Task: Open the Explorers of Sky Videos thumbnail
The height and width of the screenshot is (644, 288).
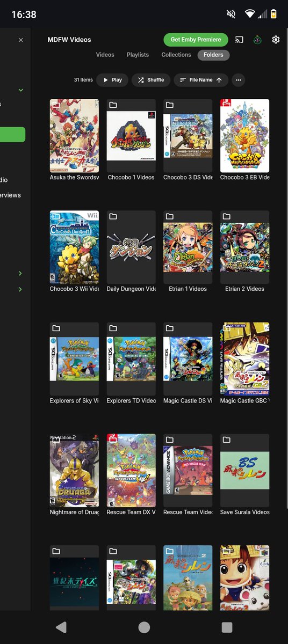Action: pyautogui.click(x=74, y=358)
